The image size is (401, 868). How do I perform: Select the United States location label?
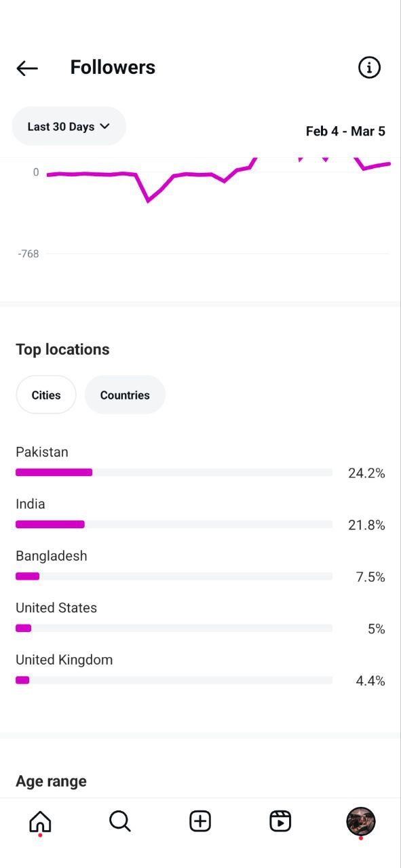pyautogui.click(x=56, y=608)
